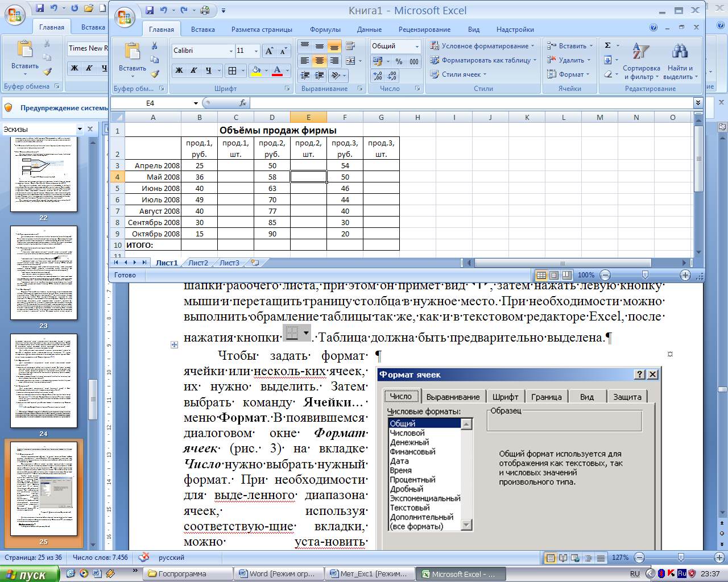Toggle Bold Ж in Excel ribbon
The width and height of the screenshot is (728, 582).
click(x=179, y=70)
